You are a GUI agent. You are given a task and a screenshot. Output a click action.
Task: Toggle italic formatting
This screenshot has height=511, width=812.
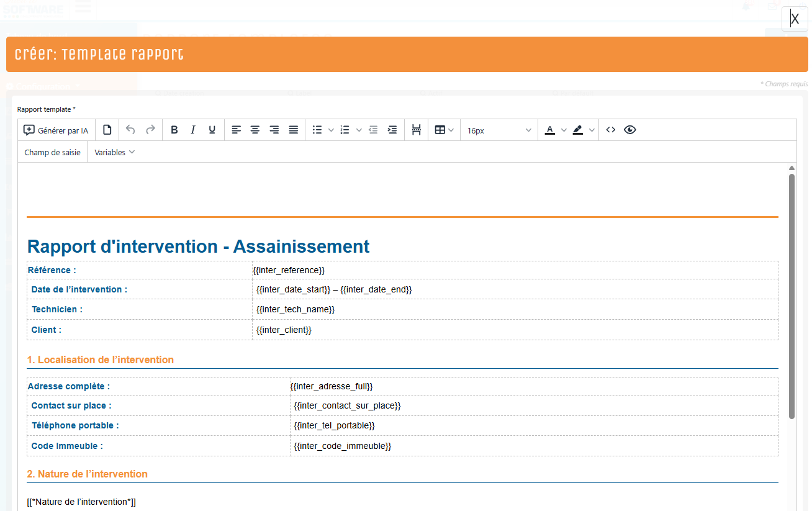[x=193, y=130]
